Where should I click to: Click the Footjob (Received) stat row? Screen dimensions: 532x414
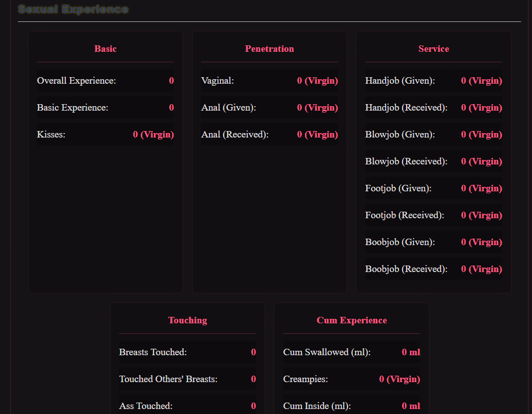click(x=433, y=215)
